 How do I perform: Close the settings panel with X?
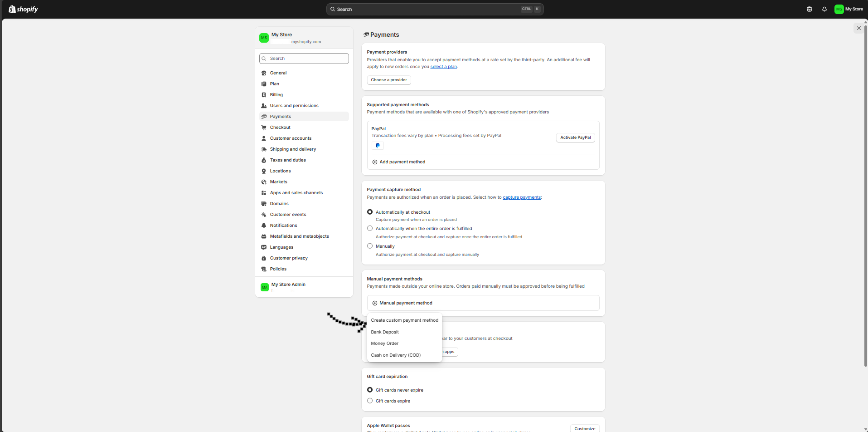pyautogui.click(x=858, y=28)
